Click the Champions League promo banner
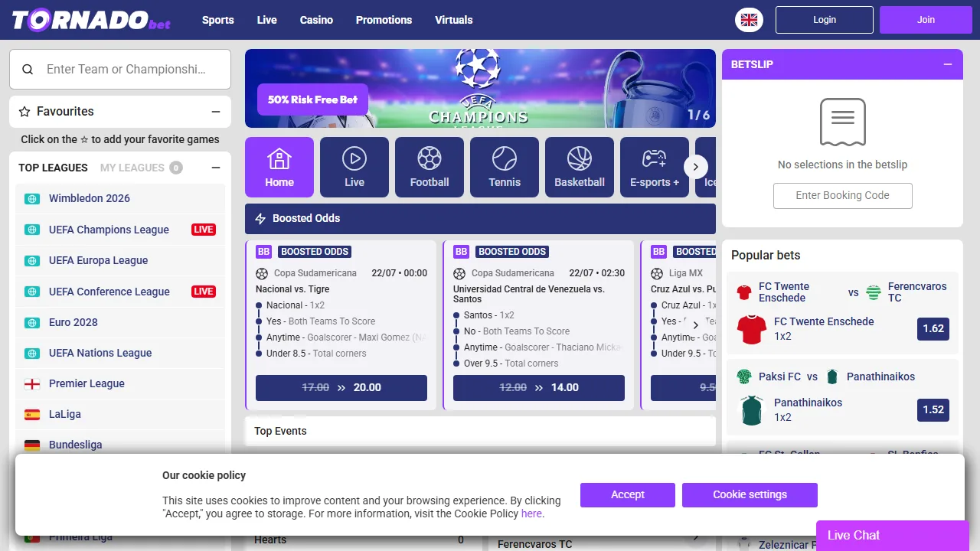 coord(480,89)
